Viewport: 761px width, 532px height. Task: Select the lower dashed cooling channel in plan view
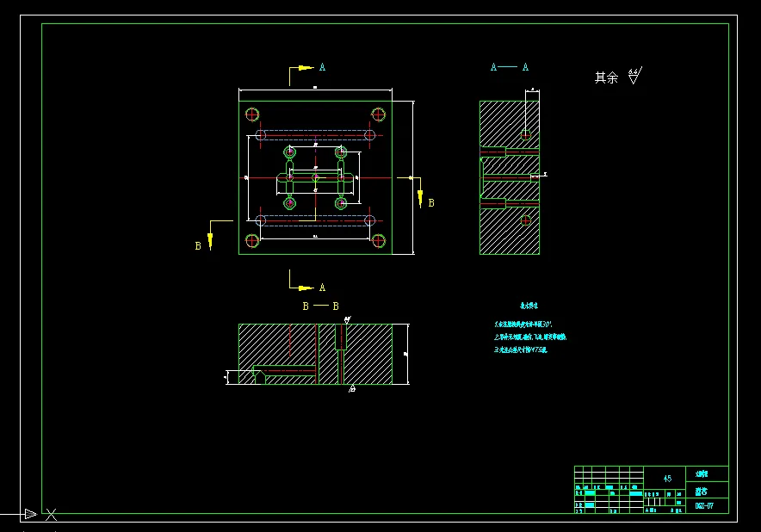[x=315, y=221]
